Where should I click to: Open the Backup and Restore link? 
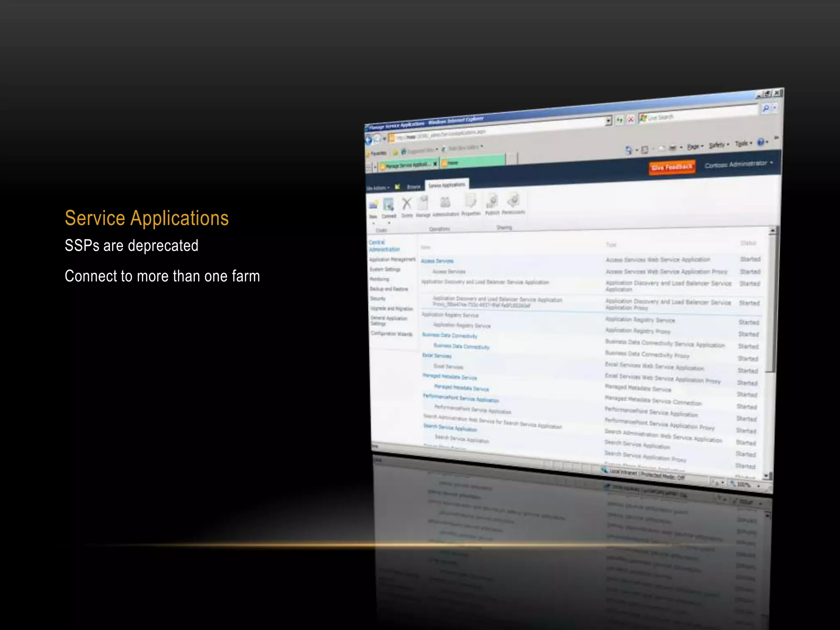coord(389,289)
